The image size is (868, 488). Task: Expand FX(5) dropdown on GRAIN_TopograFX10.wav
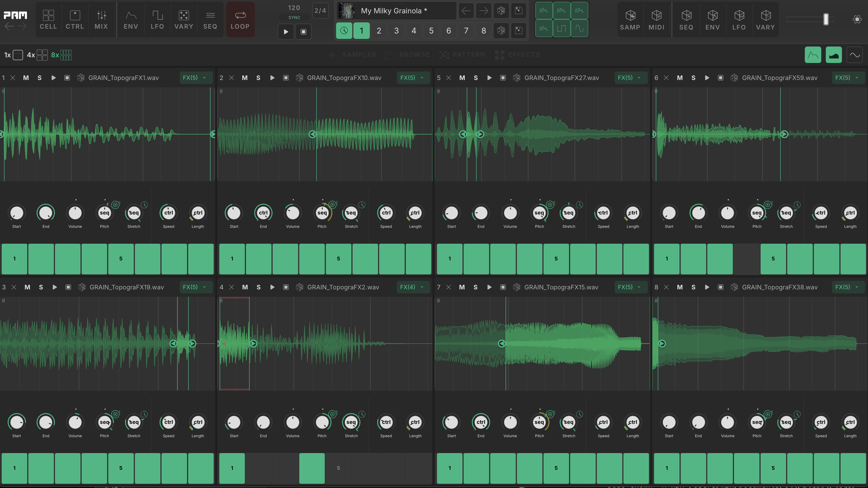pos(412,78)
